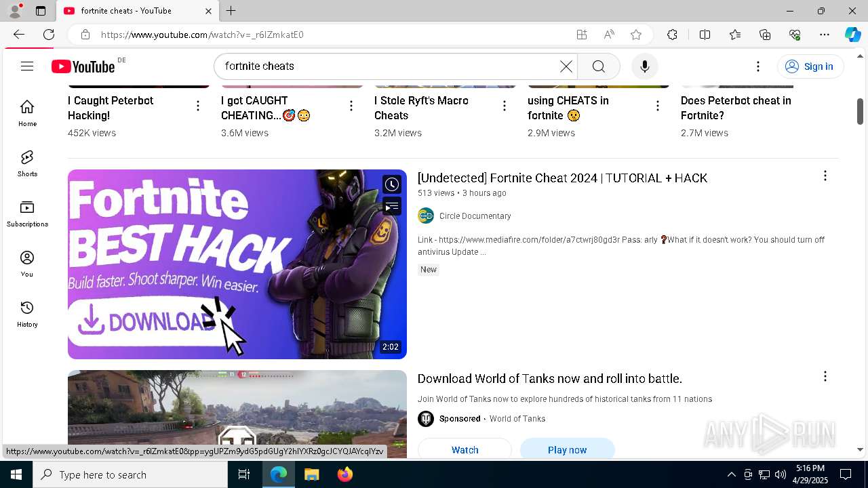Open options for I Caught Peterbot Hacking
Viewport: 868px width, 488px height.
197,106
